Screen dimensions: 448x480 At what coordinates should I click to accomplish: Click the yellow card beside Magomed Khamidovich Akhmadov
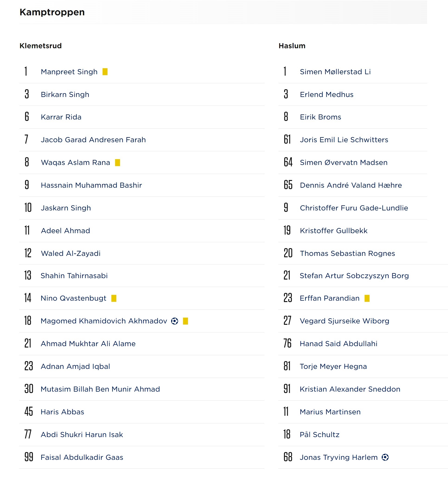[185, 321]
